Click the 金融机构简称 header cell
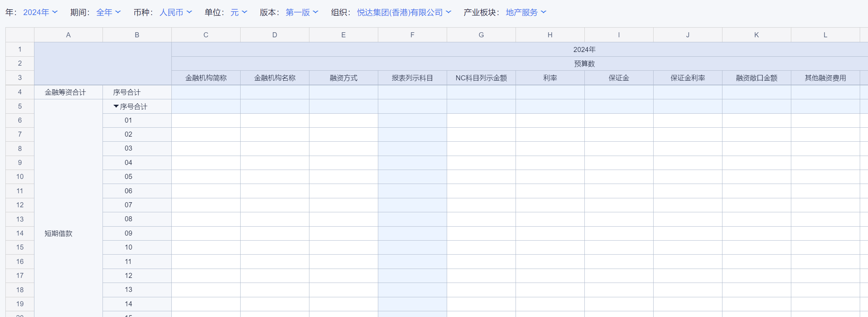 (206, 78)
